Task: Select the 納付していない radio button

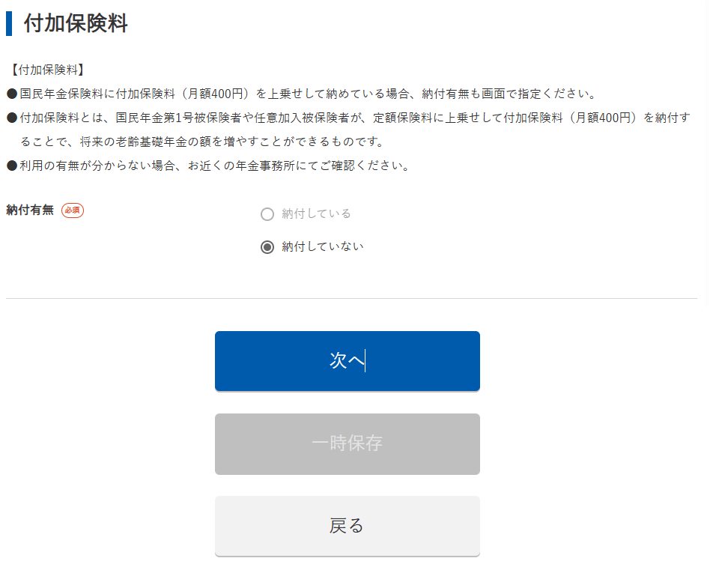Action: [267, 247]
